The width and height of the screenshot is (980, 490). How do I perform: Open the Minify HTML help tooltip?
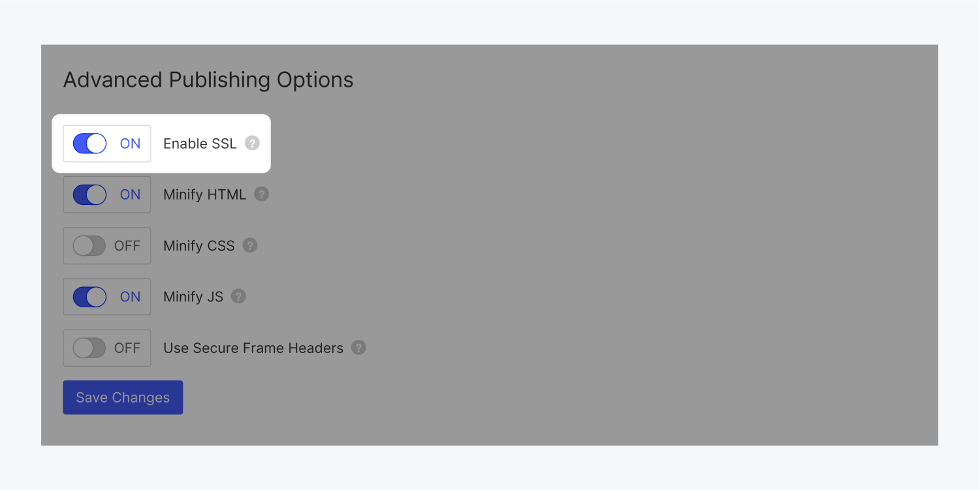(261, 194)
